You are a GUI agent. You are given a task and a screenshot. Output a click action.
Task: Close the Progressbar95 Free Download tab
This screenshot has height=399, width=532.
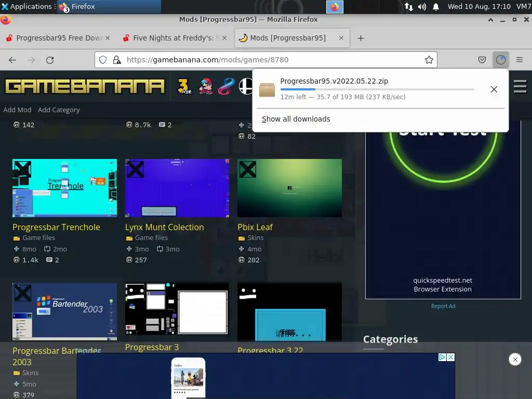(x=107, y=38)
